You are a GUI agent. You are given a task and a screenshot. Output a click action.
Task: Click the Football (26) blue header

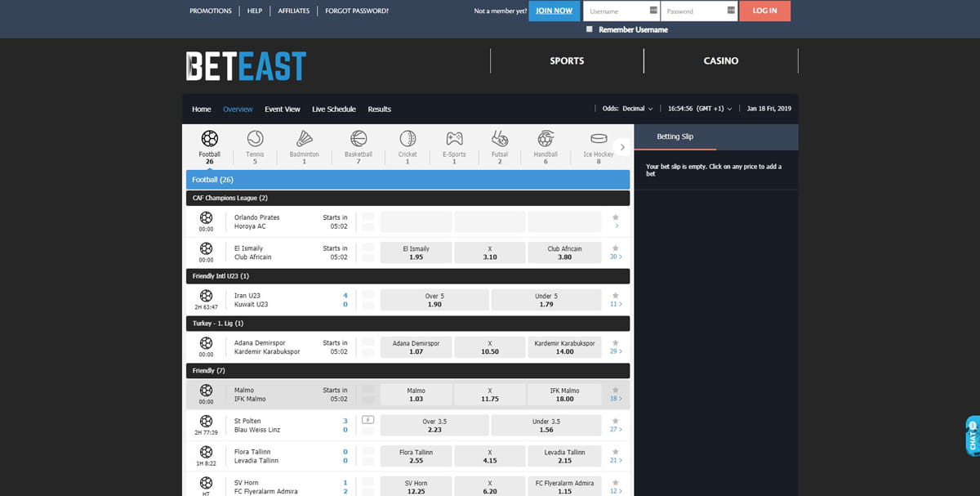(x=408, y=180)
